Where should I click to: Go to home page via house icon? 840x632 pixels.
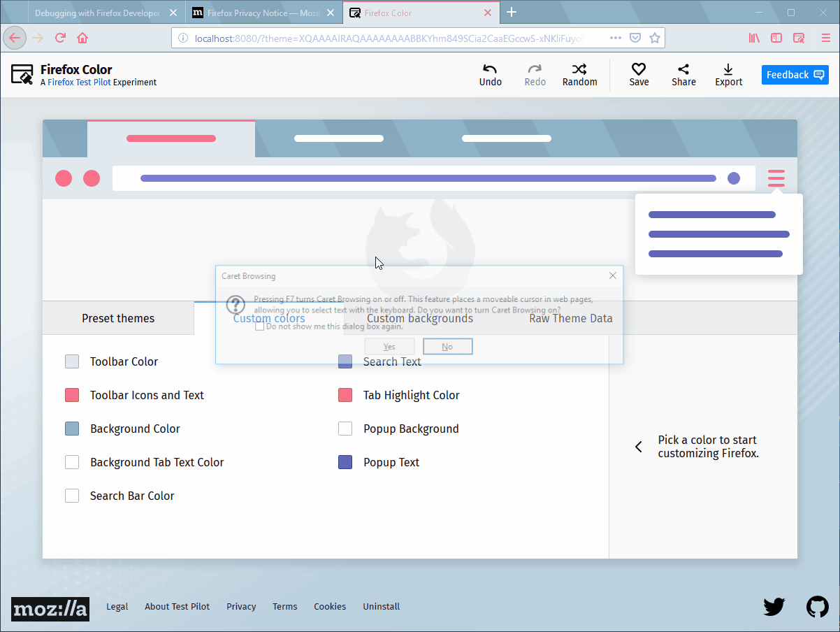82,38
